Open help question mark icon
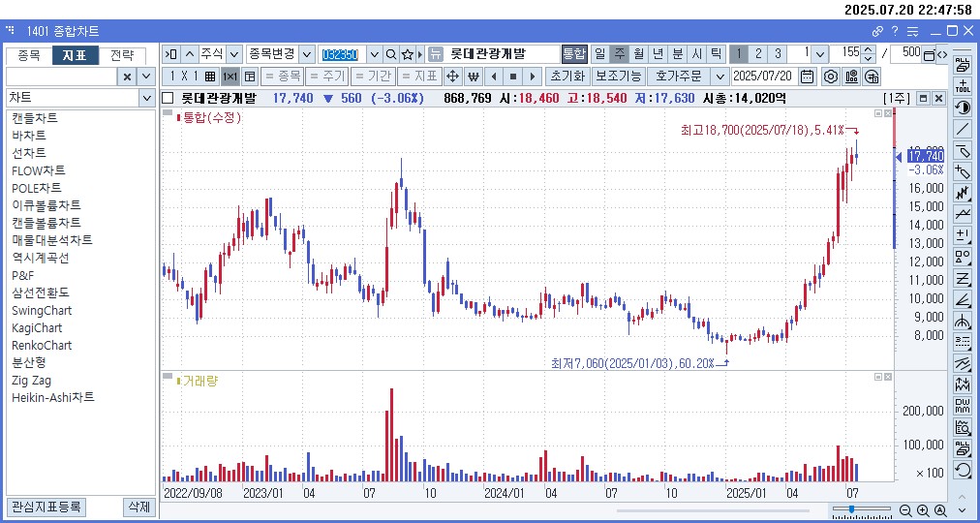Viewport: 980px width, 523px height. pos(895,31)
